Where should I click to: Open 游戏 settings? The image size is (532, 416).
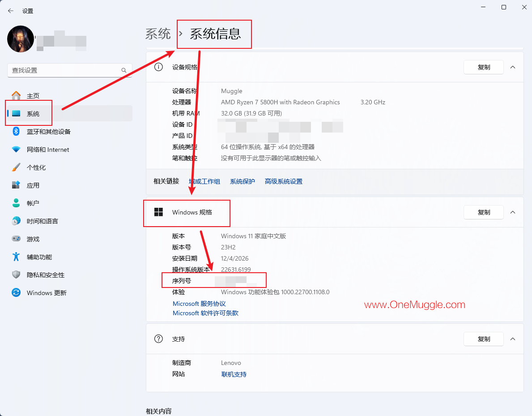click(69, 239)
